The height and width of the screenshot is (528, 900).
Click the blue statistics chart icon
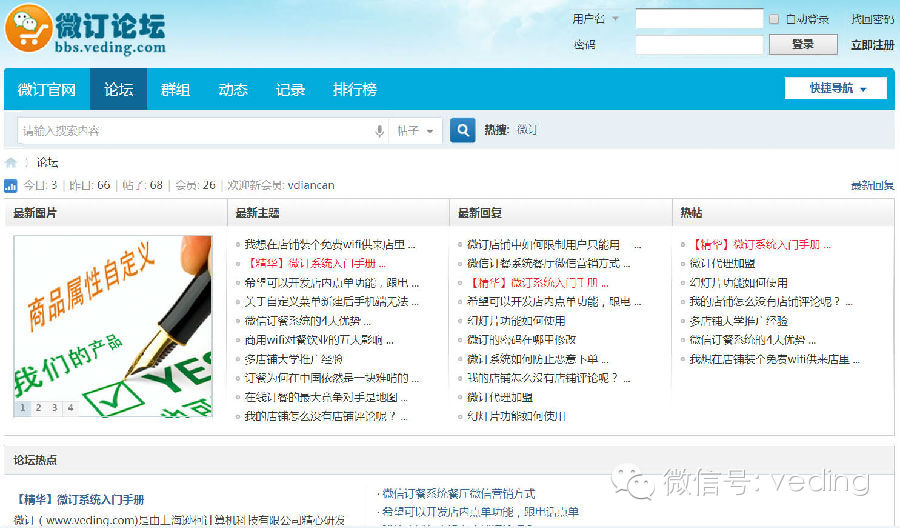[10, 185]
